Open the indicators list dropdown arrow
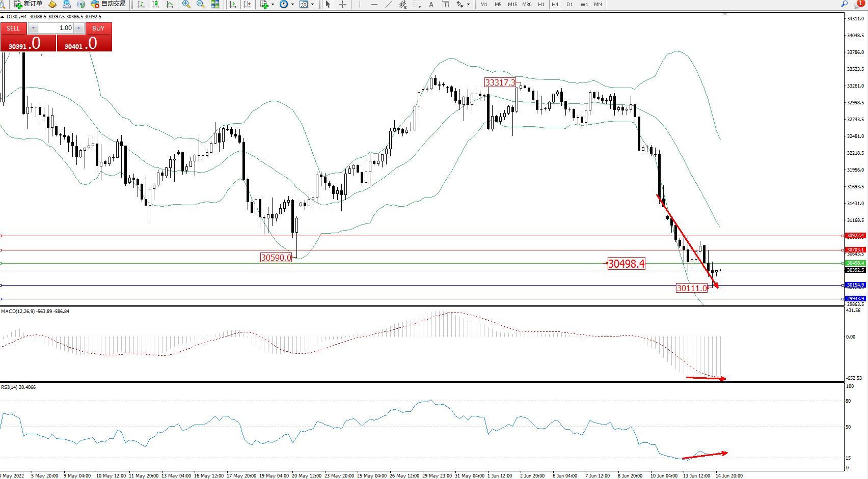Viewport: 868px width, 479px height. (273, 4)
